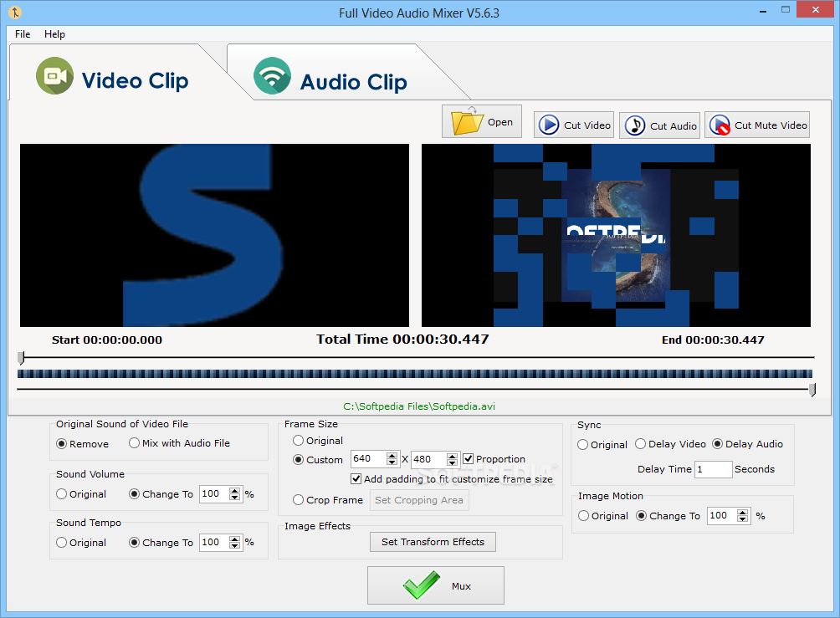Select Change To under Sound Tempo
The height and width of the screenshot is (618, 840).
click(161, 543)
